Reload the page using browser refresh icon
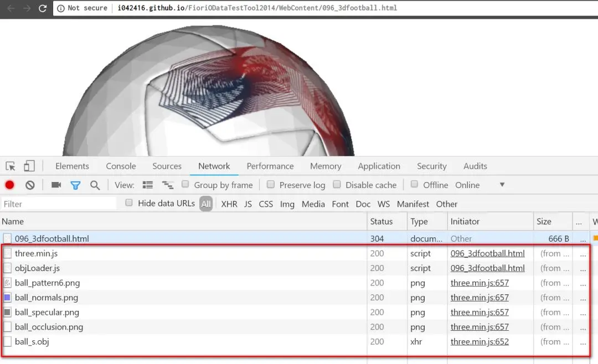598x364 pixels. [42, 8]
